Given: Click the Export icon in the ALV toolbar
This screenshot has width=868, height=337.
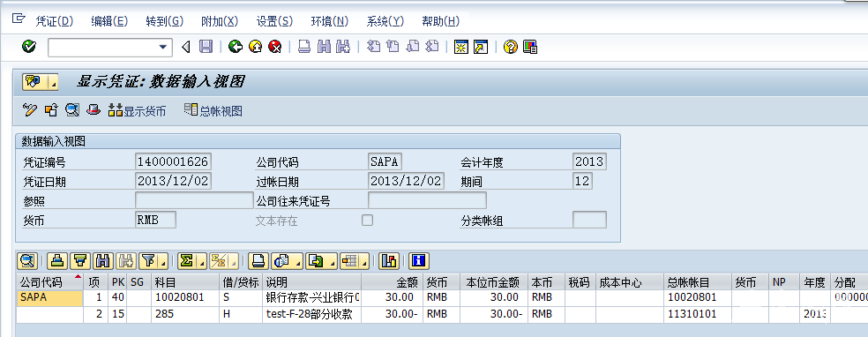Looking at the screenshot, I should [x=315, y=260].
